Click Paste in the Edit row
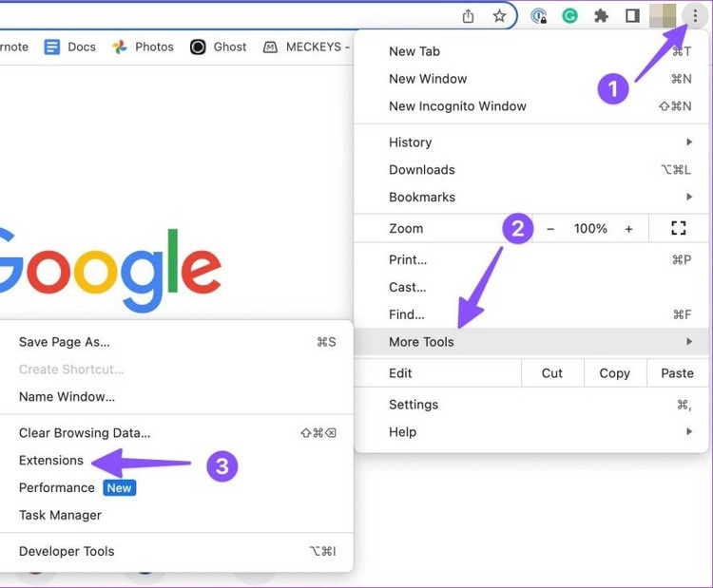The width and height of the screenshot is (713, 588). 678,373
